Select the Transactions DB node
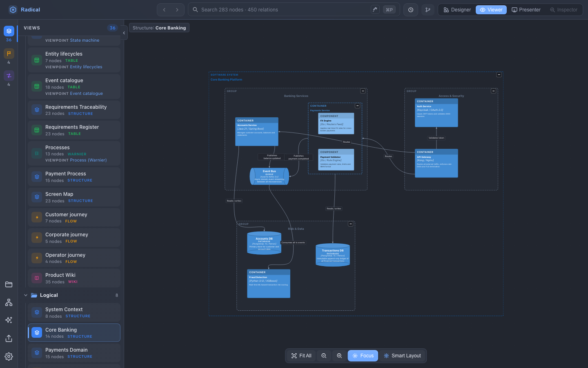 (x=333, y=255)
